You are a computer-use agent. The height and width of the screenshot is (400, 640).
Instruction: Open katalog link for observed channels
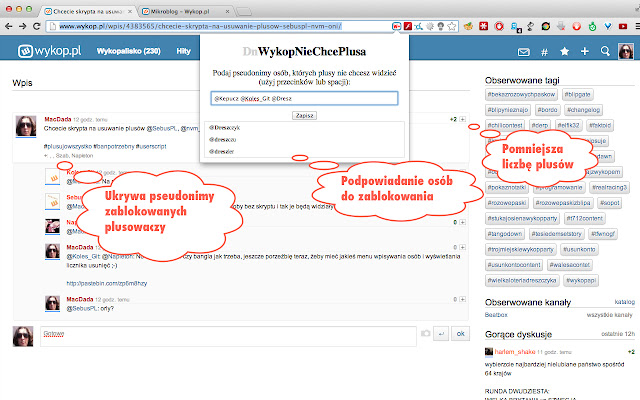[x=624, y=302]
